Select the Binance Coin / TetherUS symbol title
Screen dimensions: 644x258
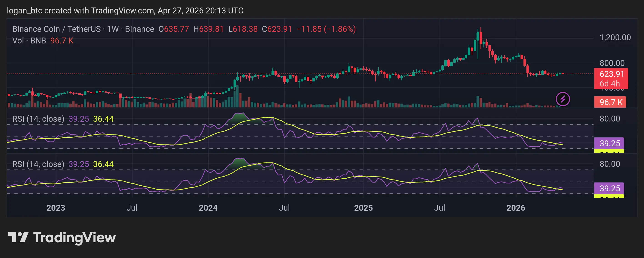click(56, 29)
